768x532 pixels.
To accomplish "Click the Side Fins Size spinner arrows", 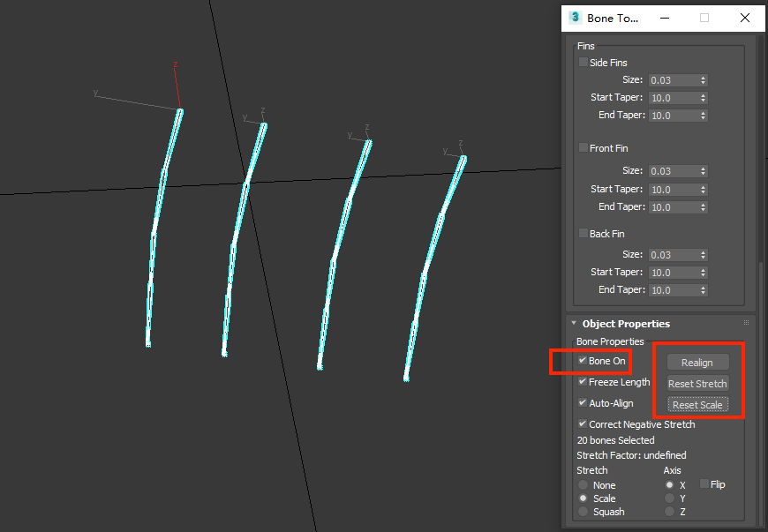I will pos(704,80).
